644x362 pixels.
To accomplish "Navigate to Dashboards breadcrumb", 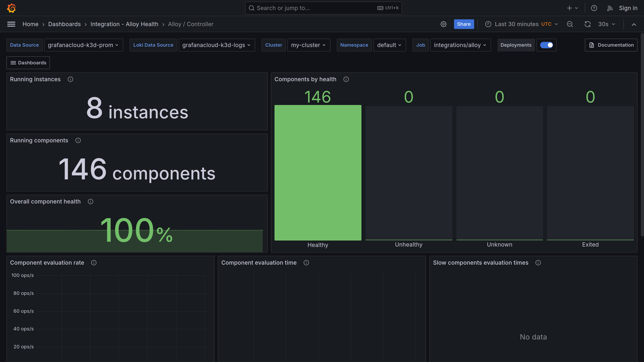I will point(64,24).
